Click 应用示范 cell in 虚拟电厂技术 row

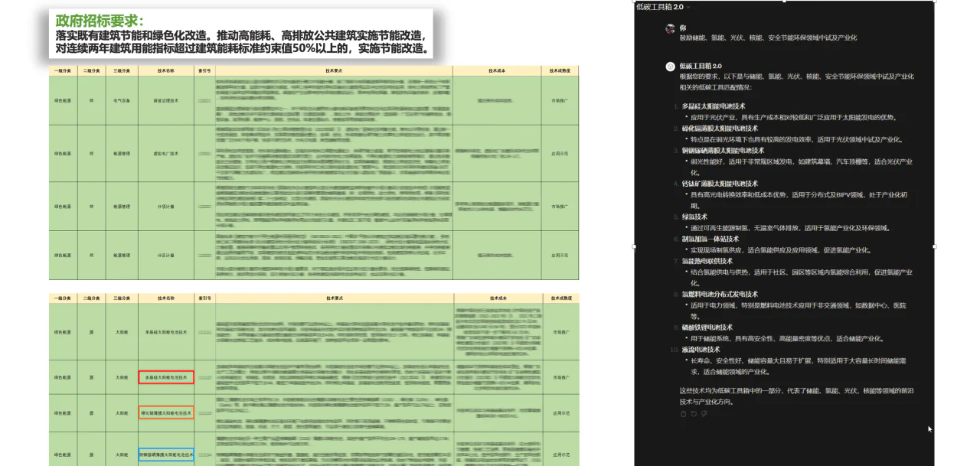(x=560, y=153)
